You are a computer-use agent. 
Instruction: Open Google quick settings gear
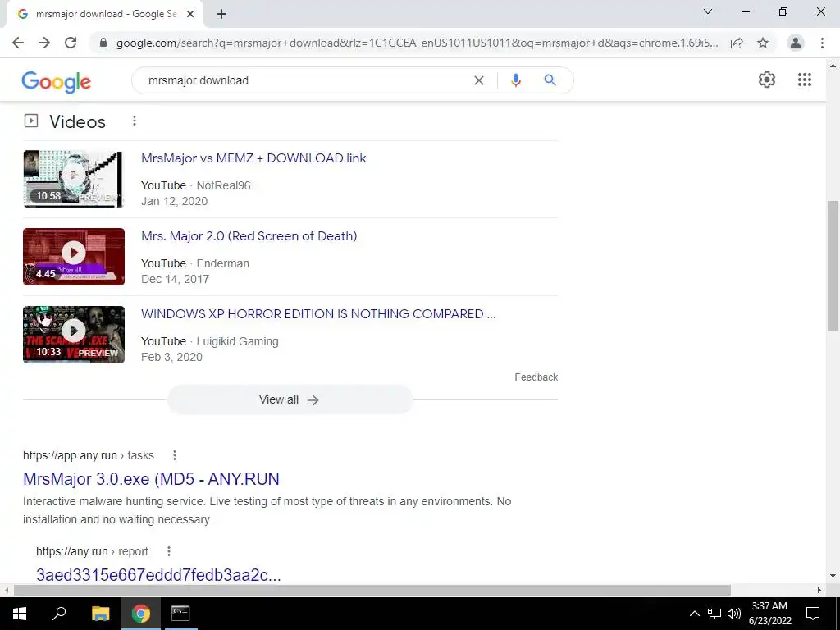click(767, 80)
